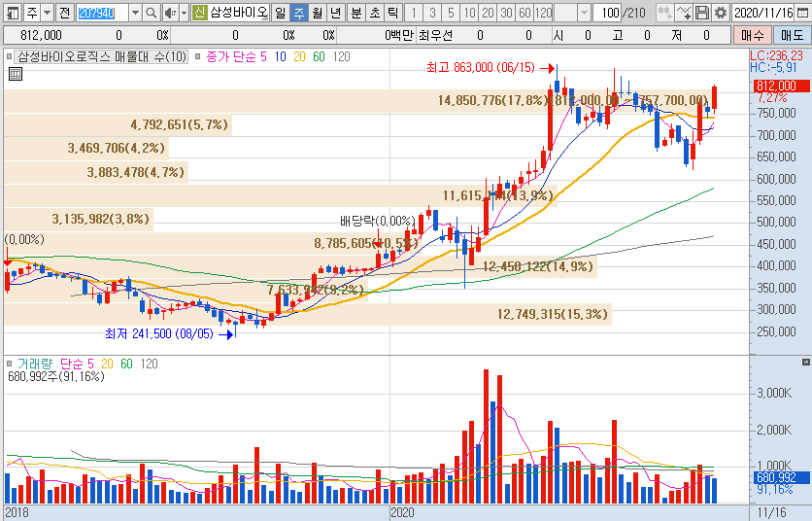Click the green 신 badge icon

click(199, 13)
